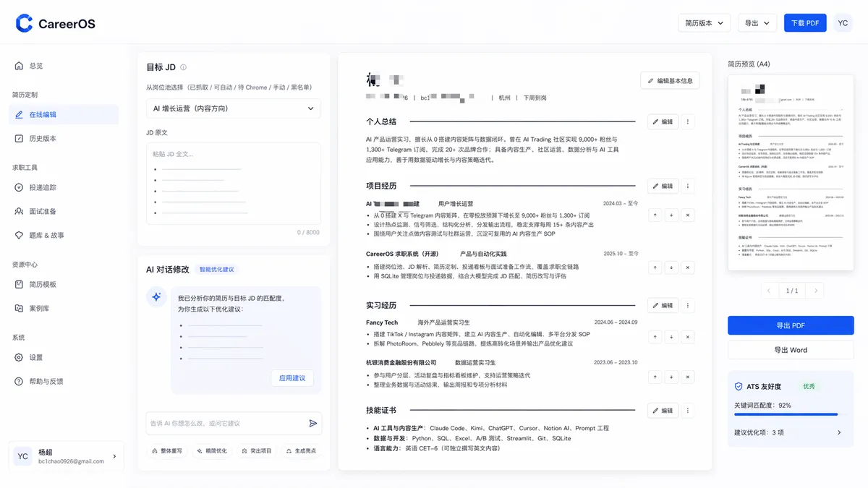868x488 pixels.
Task: Move the 用户增长运营 project up
Action: (x=655, y=215)
